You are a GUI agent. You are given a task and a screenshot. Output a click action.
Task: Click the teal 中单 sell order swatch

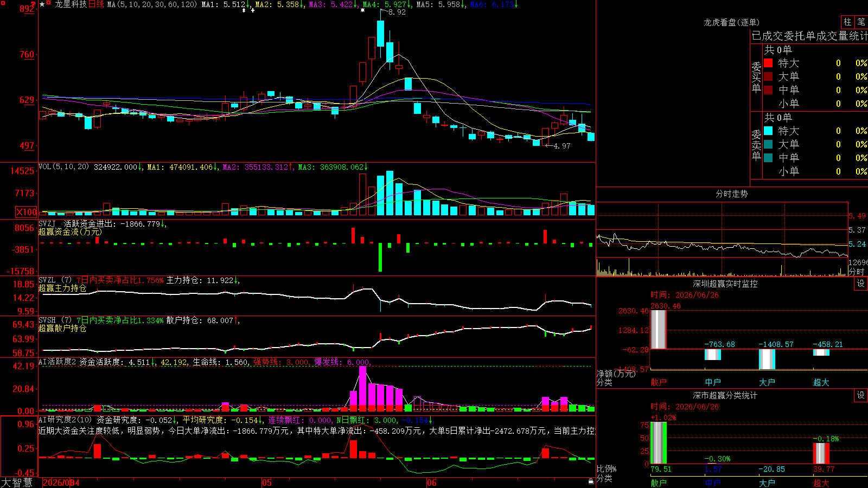tap(768, 157)
